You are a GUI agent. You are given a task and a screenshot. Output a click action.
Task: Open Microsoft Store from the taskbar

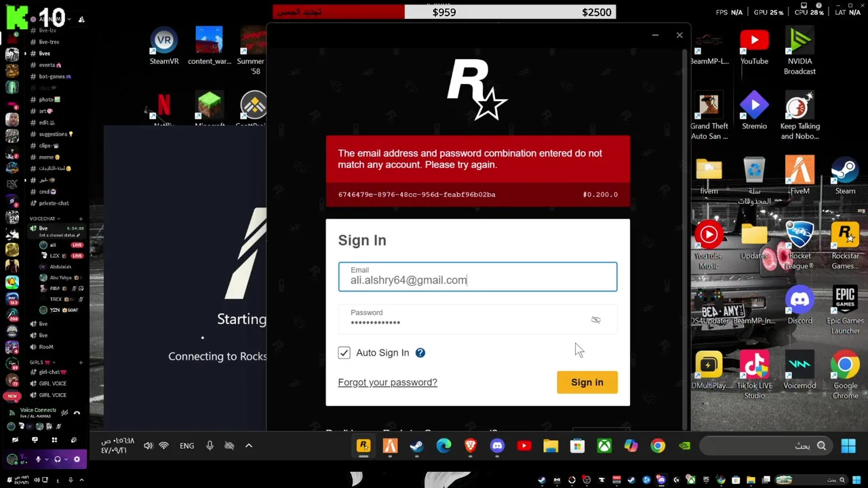point(578,446)
